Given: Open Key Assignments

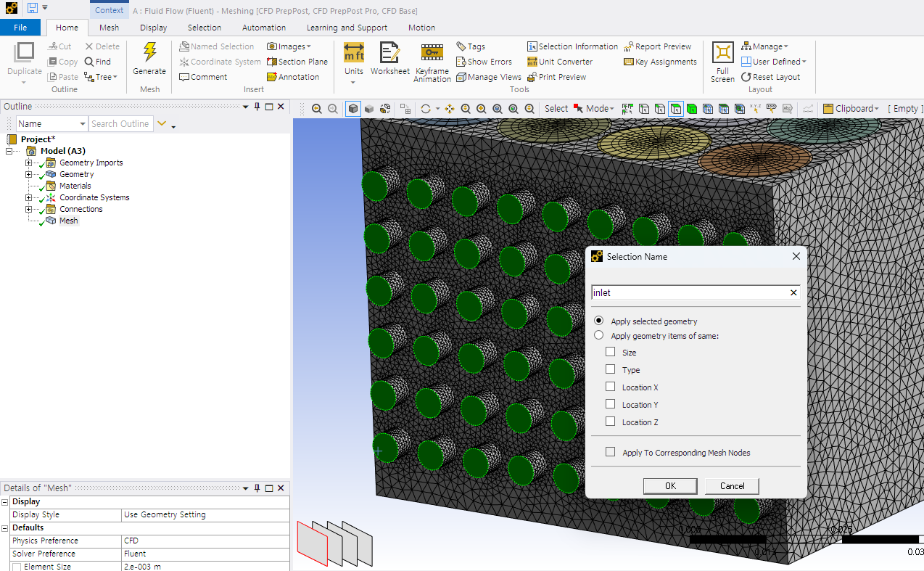Looking at the screenshot, I should tap(660, 62).
